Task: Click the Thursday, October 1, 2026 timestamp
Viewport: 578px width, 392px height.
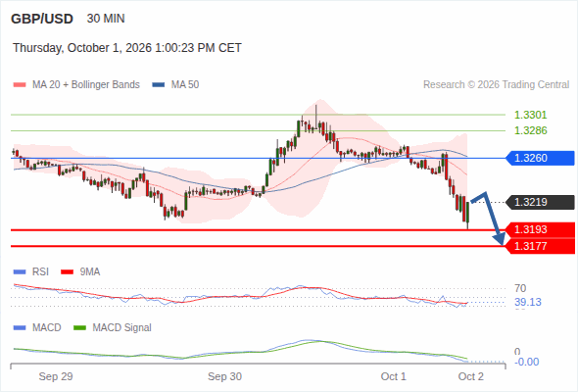Action: 127,48
